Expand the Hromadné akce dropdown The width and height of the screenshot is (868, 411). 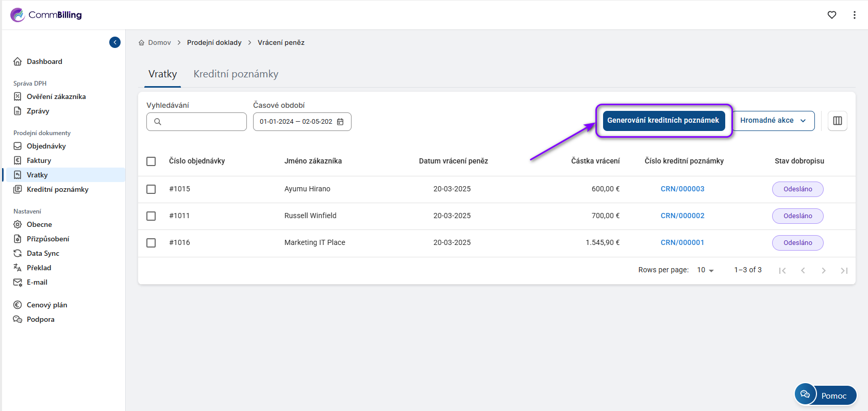click(x=773, y=121)
